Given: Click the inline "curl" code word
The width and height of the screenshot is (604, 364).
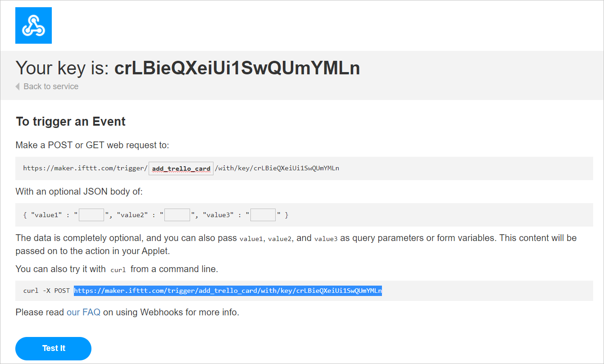Looking at the screenshot, I should pyautogui.click(x=118, y=270).
